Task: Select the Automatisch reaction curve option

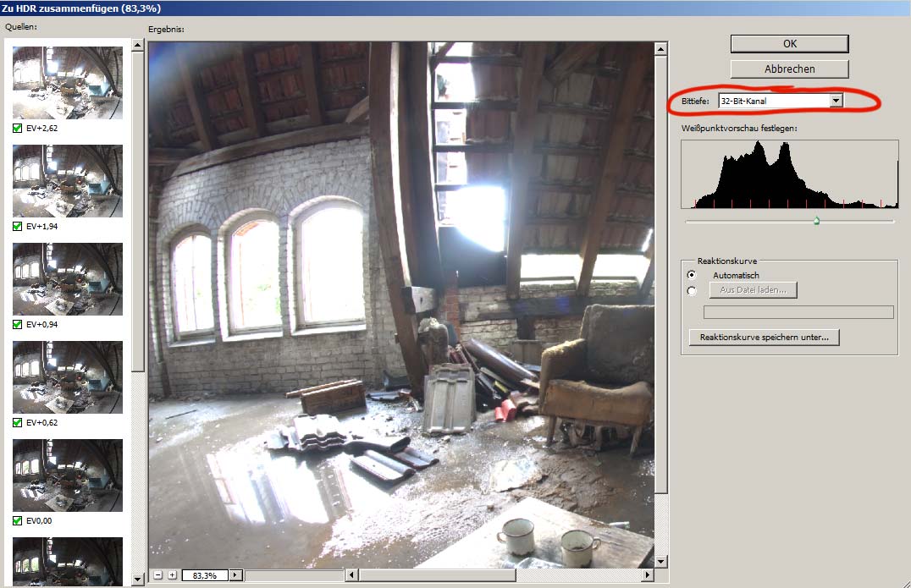Action: (x=692, y=275)
